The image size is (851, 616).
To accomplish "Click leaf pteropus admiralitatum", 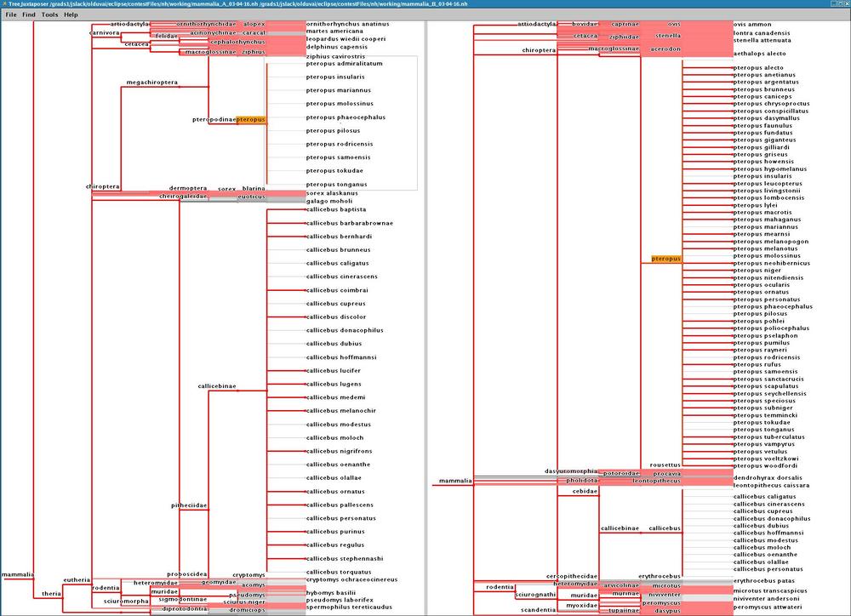I will 344,64.
